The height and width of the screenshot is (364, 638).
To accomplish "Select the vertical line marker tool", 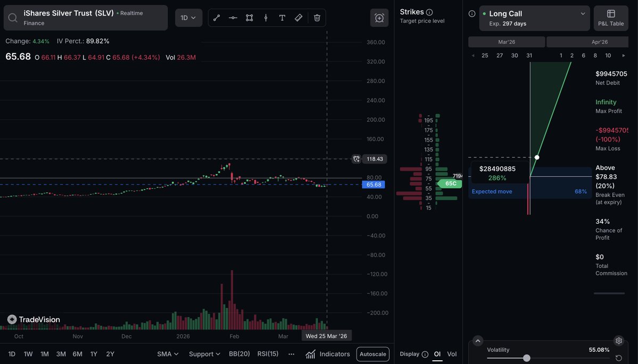I will tap(266, 18).
